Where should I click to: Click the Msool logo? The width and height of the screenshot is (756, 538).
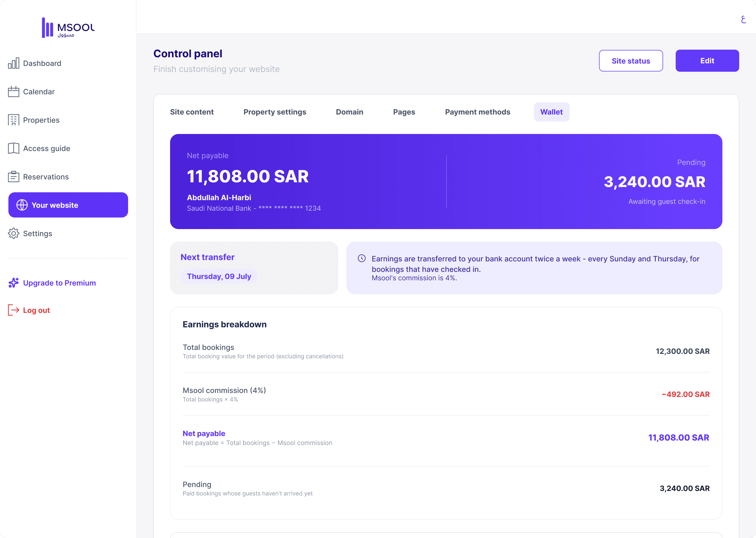(68, 28)
